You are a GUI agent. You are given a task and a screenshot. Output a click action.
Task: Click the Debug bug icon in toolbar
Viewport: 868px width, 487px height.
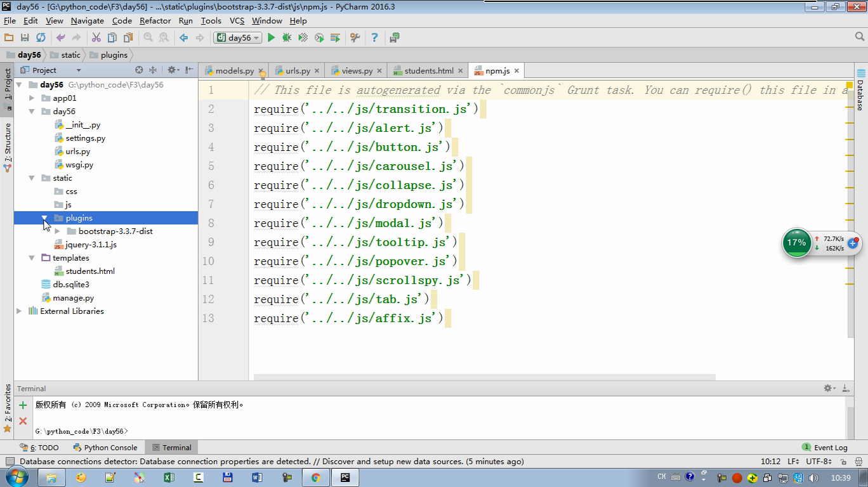pos(287,38)
